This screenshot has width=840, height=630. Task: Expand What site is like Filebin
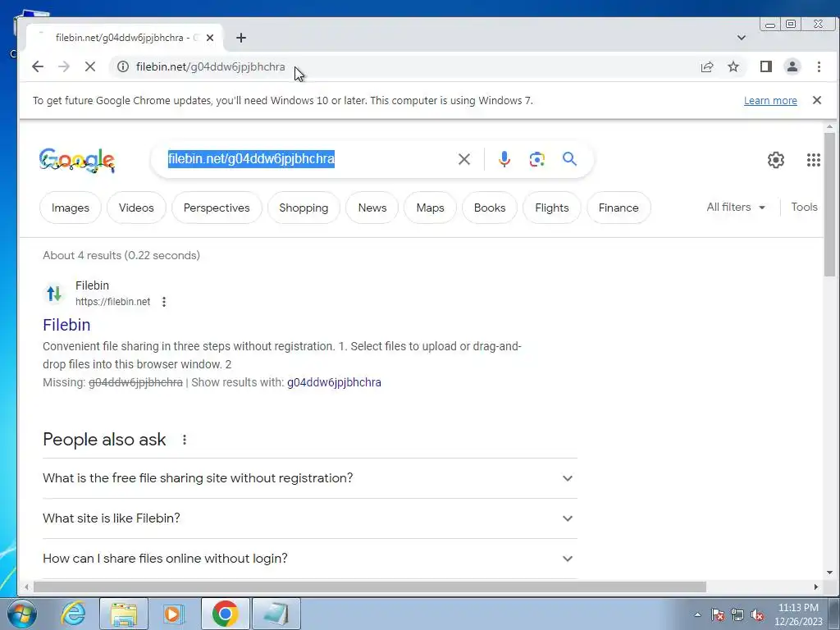click(309, 518)
